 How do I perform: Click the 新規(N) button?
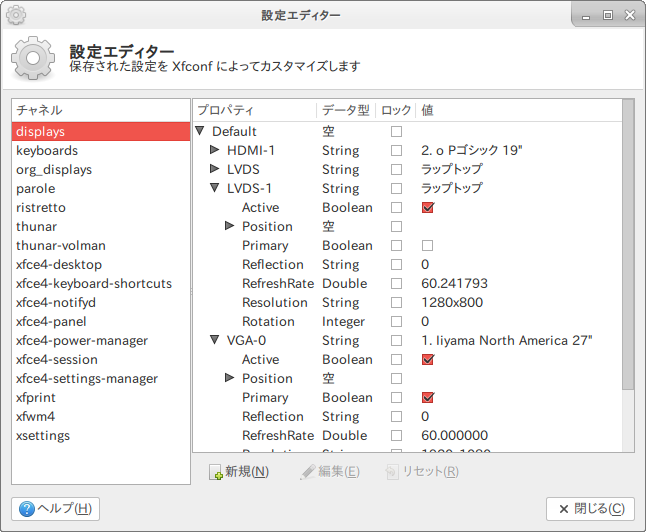[x=239, y=472]
